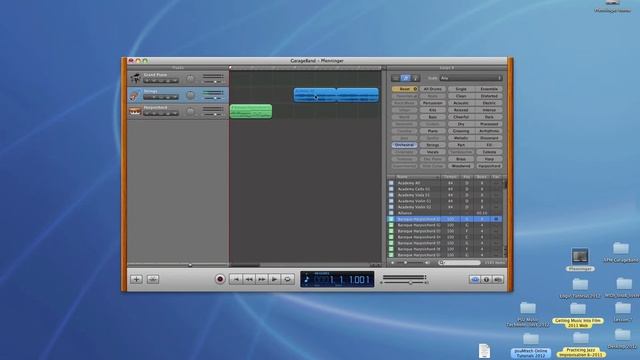Open the Media Browser button
The image size is (640, 360).
point(498,280)
